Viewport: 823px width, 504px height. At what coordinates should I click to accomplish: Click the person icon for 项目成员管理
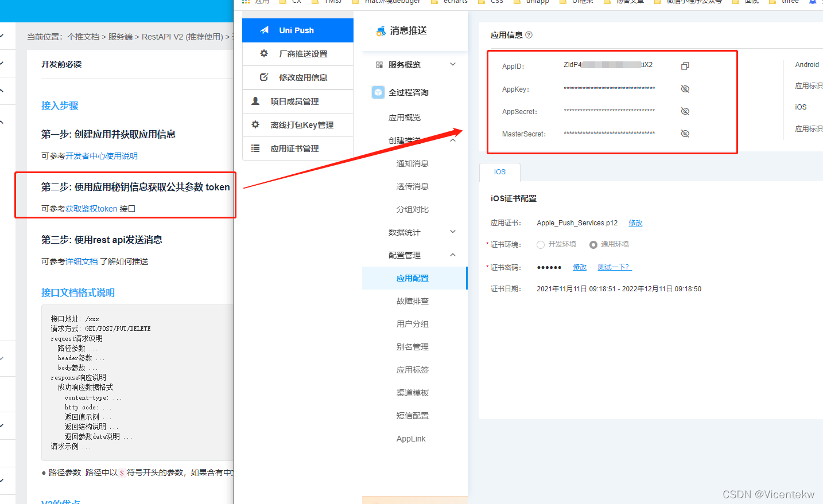[255, 101]
